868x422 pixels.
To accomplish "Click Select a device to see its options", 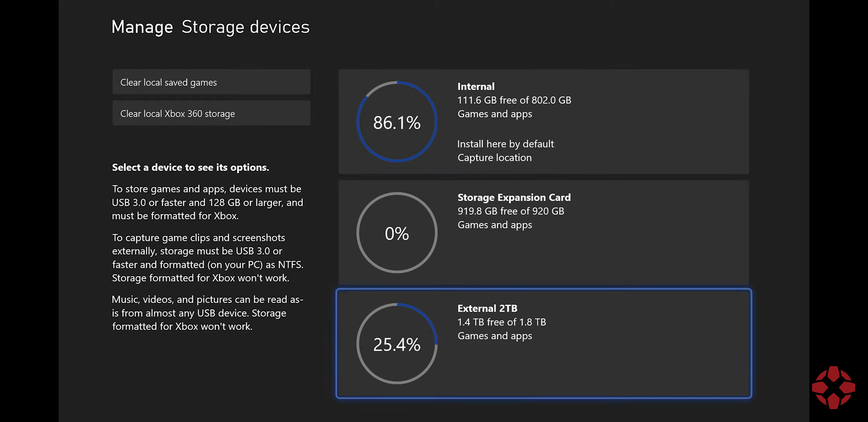I will (190, 167).
